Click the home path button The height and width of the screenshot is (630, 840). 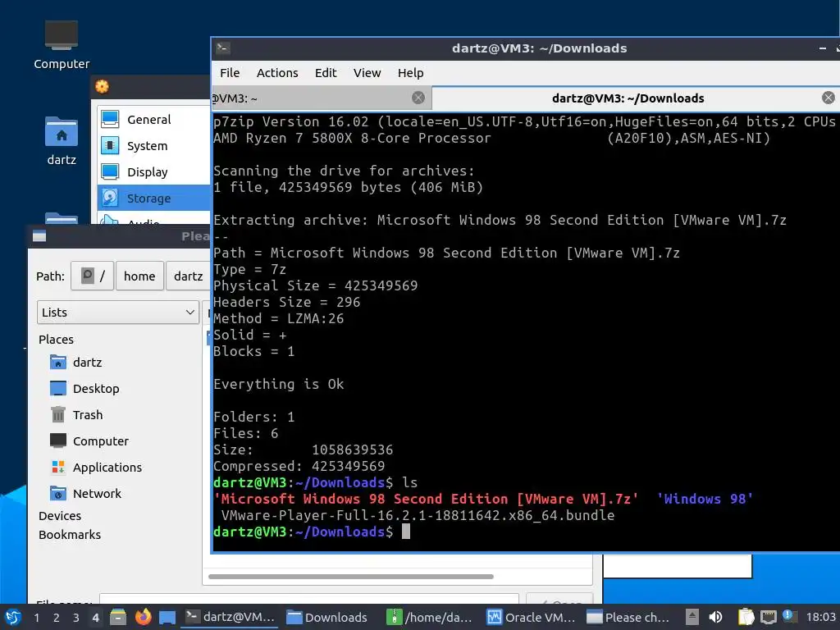point(139,276)
